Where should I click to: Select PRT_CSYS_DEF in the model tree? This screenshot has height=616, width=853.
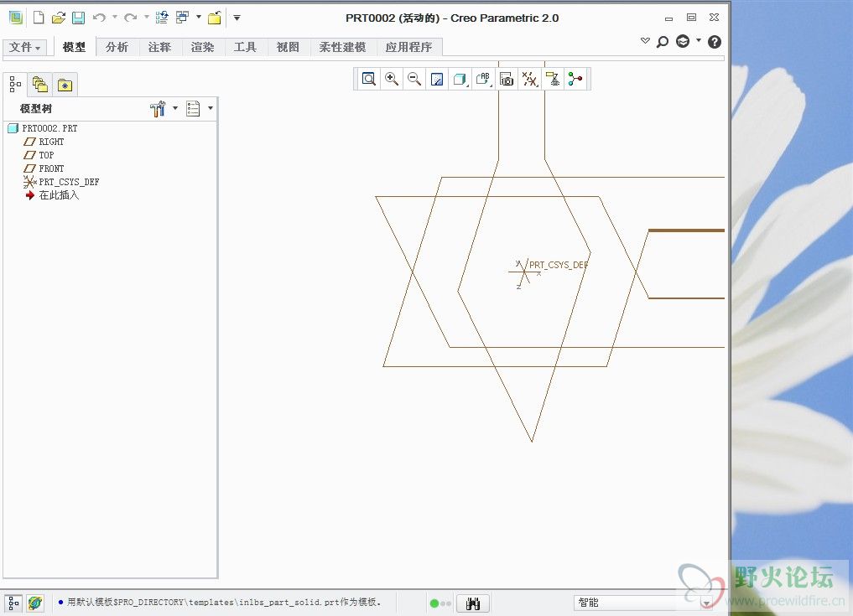click(x=69, y=182)
